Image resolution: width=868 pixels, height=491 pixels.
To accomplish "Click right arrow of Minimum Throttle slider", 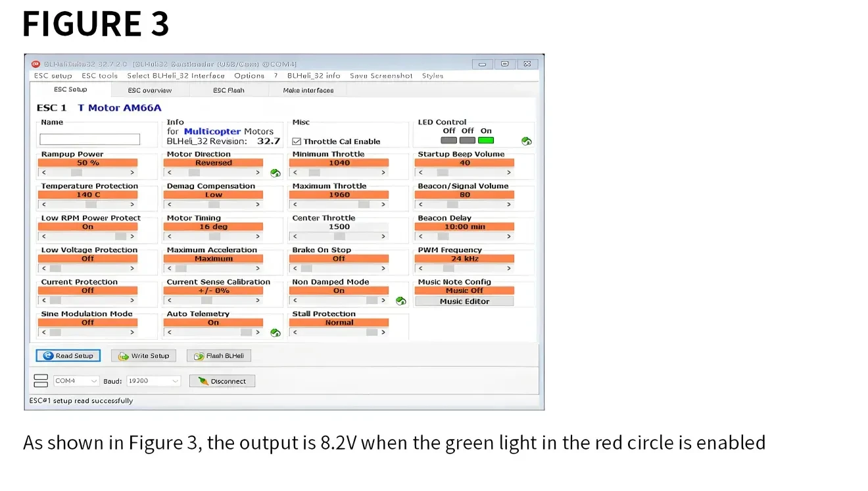I will [383, 172].
